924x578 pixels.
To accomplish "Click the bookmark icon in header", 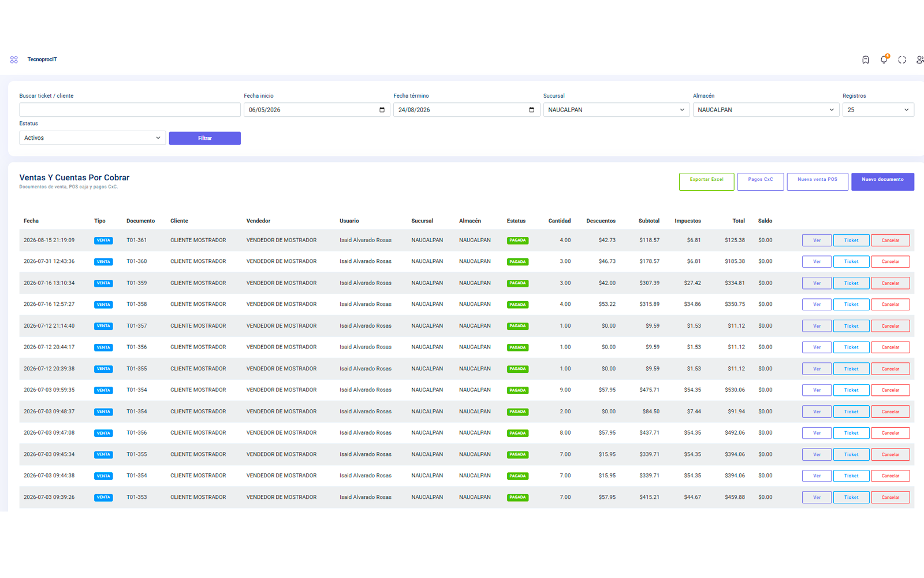I will (x=865, y=60).
